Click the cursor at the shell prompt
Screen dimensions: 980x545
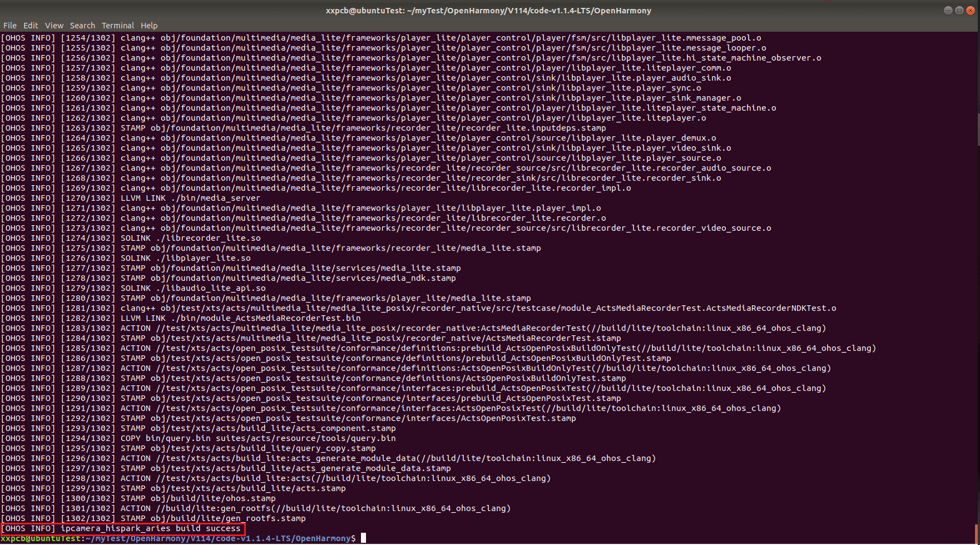click(x=363, y=538)
